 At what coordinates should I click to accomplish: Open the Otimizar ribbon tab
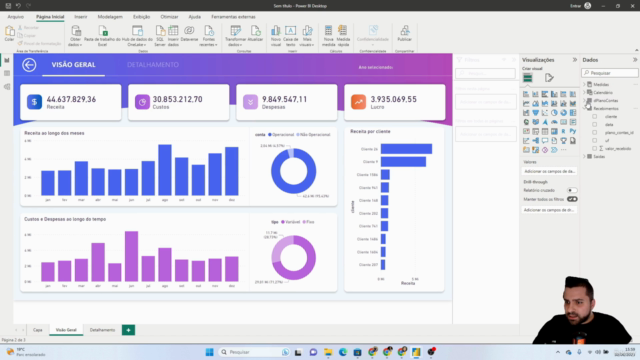coord(169,17)
